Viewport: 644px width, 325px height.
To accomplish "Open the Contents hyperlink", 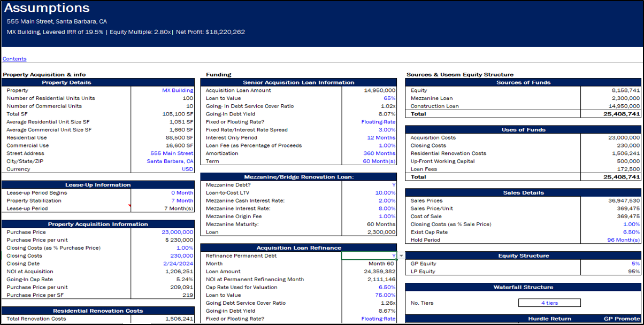I will (14, 59).
